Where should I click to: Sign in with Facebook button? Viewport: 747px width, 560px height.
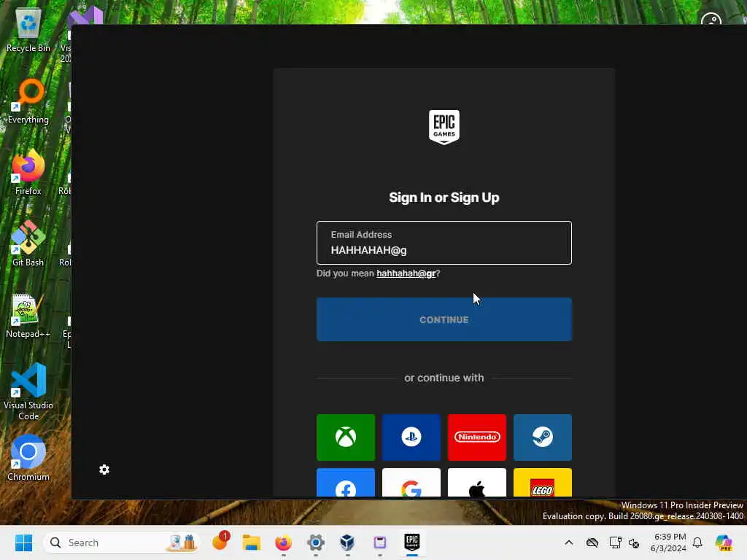click(345, 483)
